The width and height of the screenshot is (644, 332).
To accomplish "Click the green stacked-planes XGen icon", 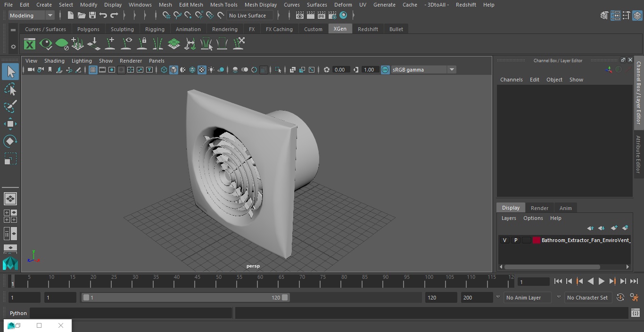I will tap(174, 44).
